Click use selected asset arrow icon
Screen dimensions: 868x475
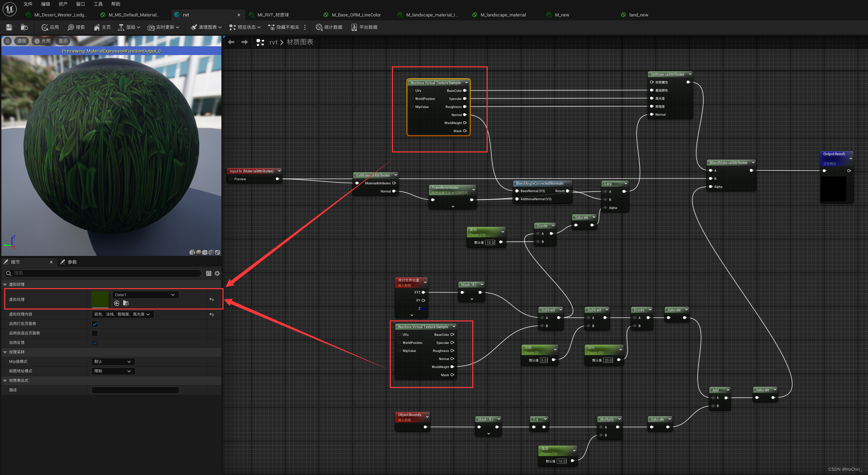pyautogui.click(x=117, y=303)
